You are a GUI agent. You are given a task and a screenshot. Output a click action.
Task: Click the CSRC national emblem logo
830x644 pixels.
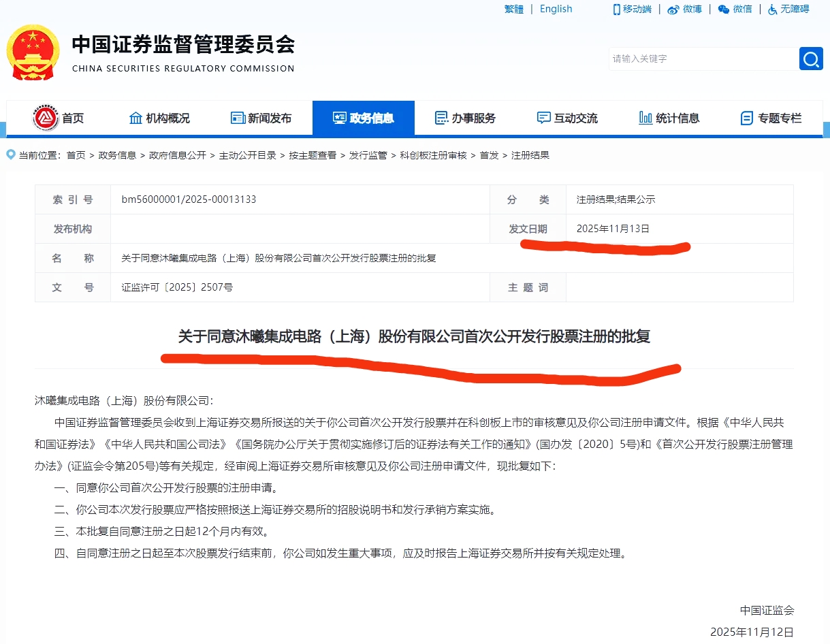33,52
